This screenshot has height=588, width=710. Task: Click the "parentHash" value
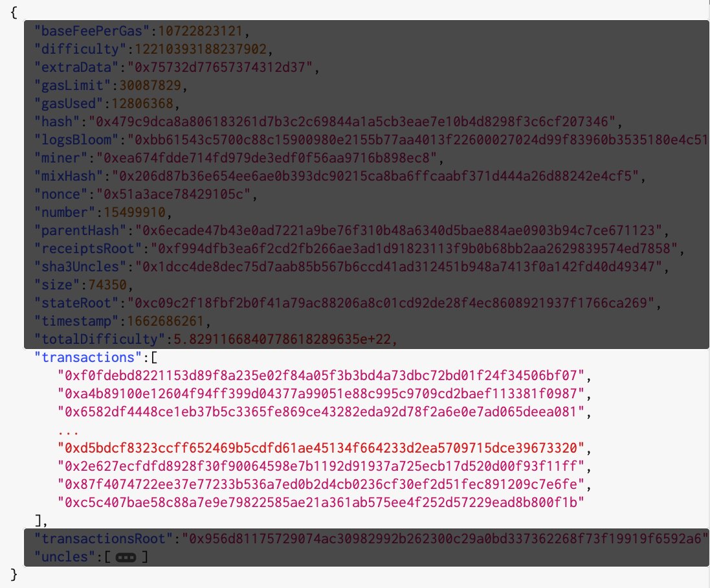399,230
